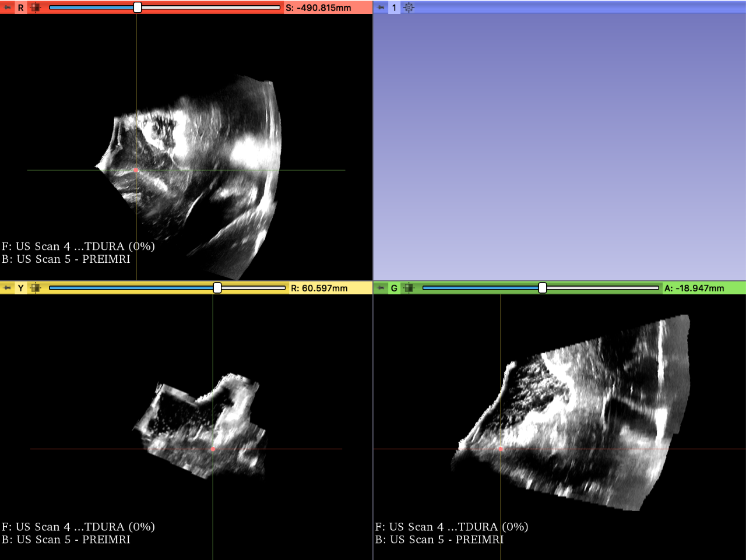Click the green view slice offset slider handle
This screenshot has width=746, height=560.
point(542,287)
